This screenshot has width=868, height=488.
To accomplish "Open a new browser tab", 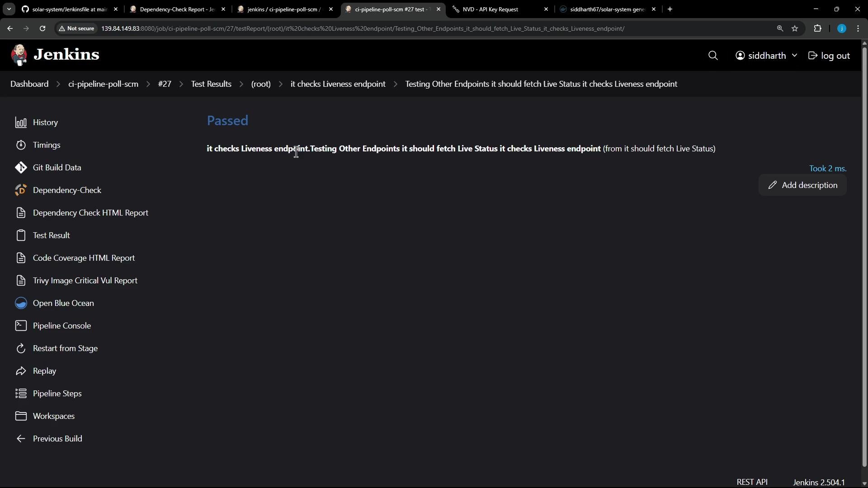I will click(x=670, y=9).
